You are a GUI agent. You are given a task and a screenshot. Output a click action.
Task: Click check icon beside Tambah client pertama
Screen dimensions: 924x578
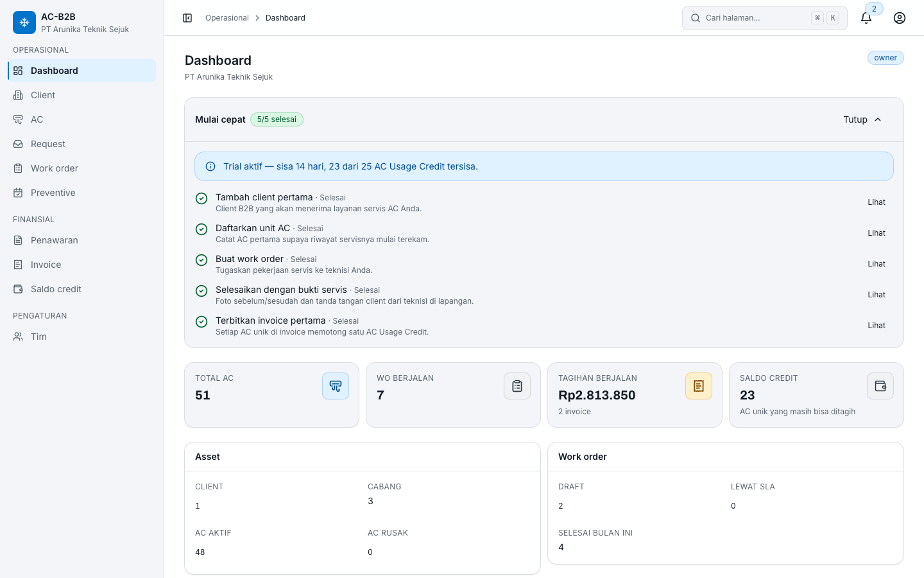pos(201,198)
